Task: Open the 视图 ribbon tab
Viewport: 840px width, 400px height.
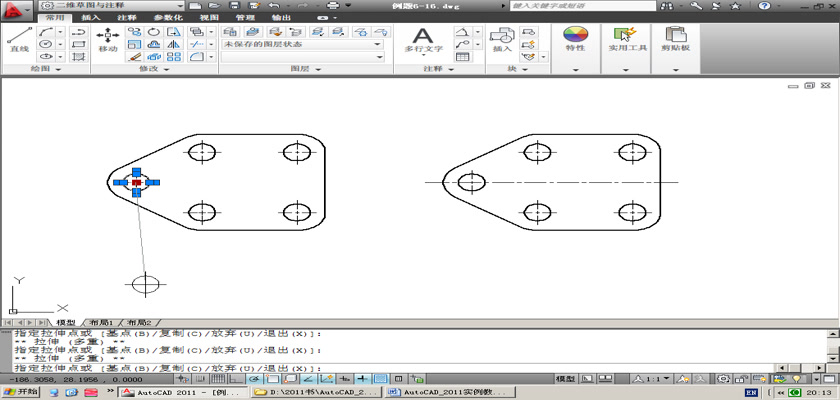Action: 209,18
